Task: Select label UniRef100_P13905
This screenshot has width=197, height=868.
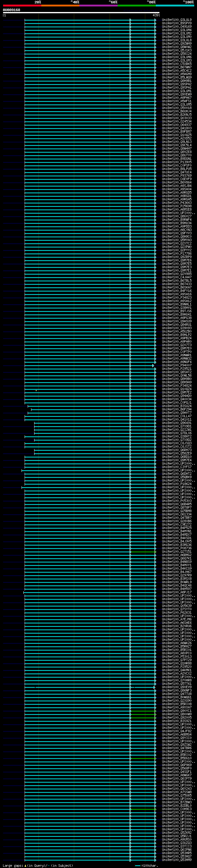Action: point(176,162)
